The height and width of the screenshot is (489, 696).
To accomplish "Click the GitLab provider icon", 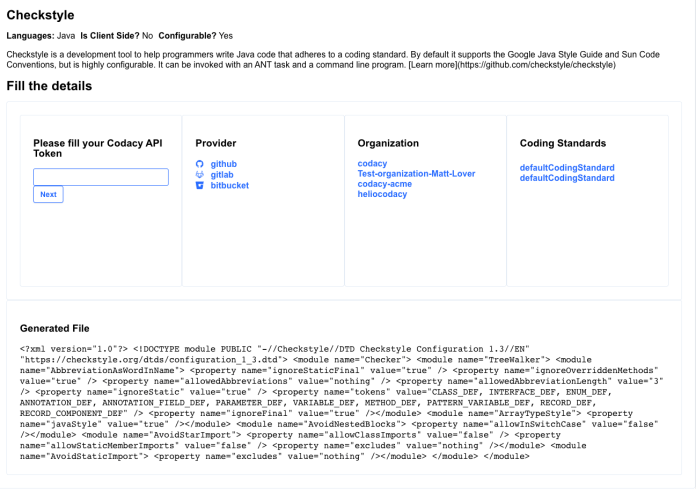I will (x=200, y=175).
